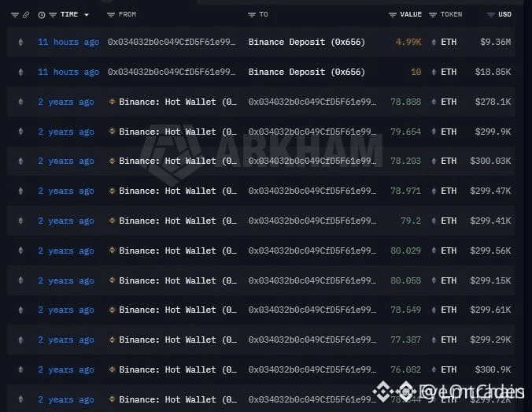This screenshot has height=412, width=532.
Task: Select USD amount $278.1K
Action: coord(493,102)
